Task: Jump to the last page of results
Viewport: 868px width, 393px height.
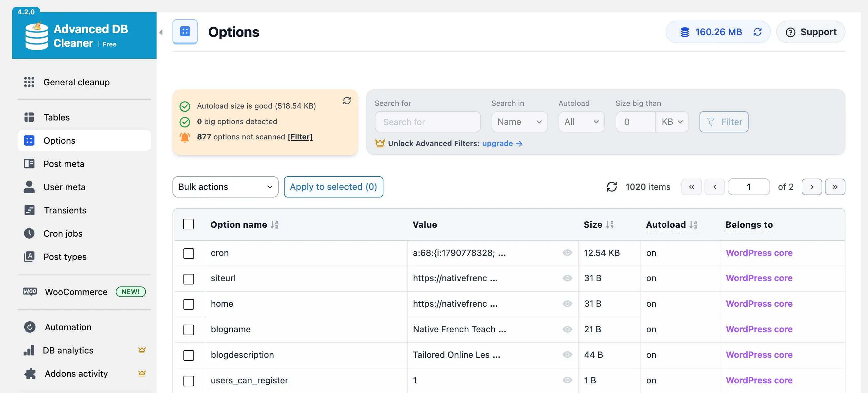Action: [x=835, y=187]
